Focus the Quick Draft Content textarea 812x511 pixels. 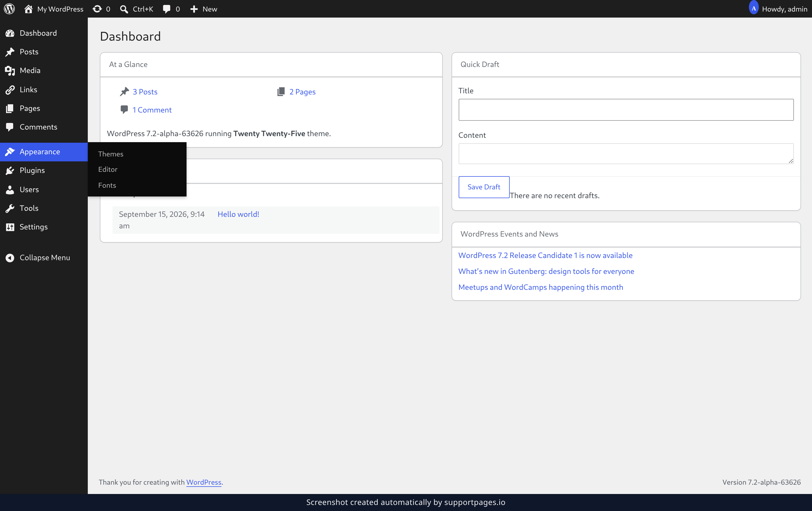(x=626, y=154)
